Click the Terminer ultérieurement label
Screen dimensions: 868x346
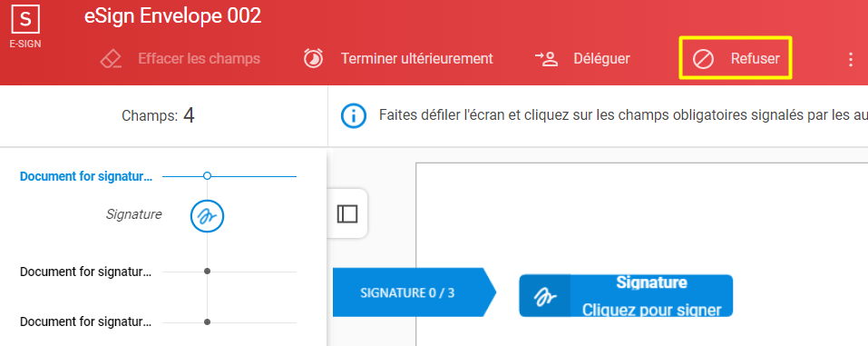(417, 58)
